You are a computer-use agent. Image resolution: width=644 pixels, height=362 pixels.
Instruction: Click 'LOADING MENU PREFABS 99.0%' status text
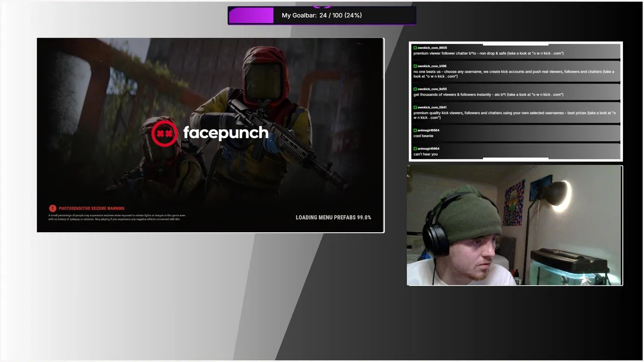point(333,218)
